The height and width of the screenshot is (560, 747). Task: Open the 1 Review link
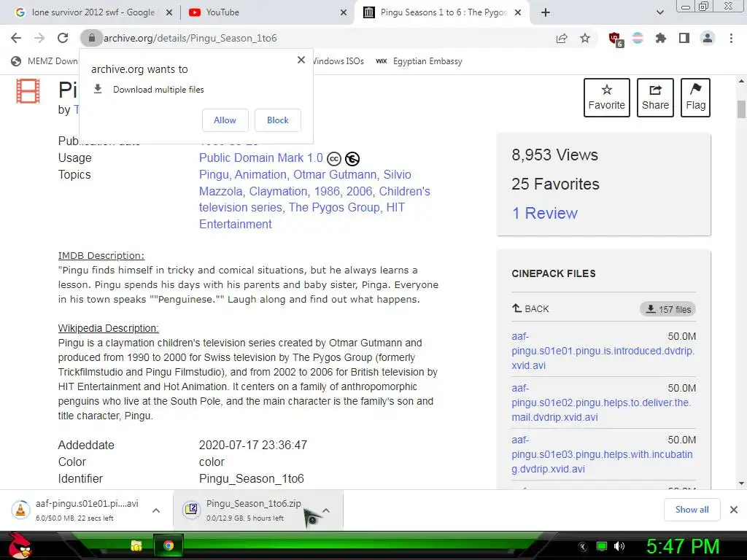point(544,213)
